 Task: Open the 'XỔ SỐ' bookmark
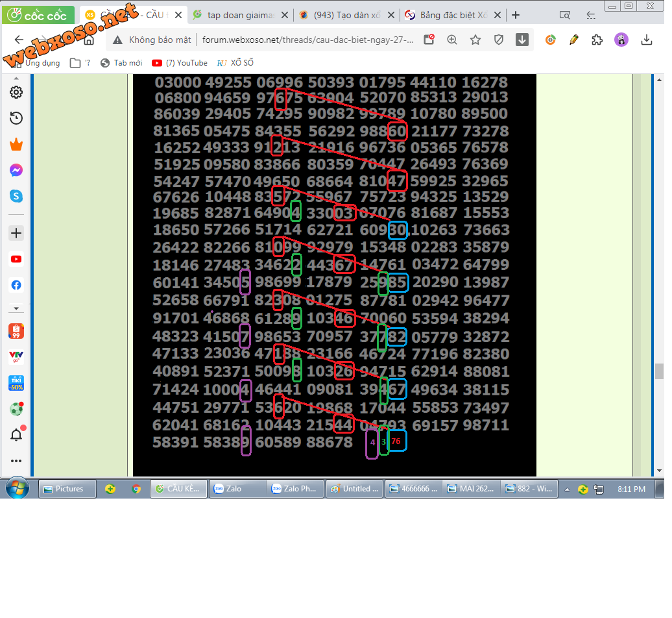coord(235,63)
